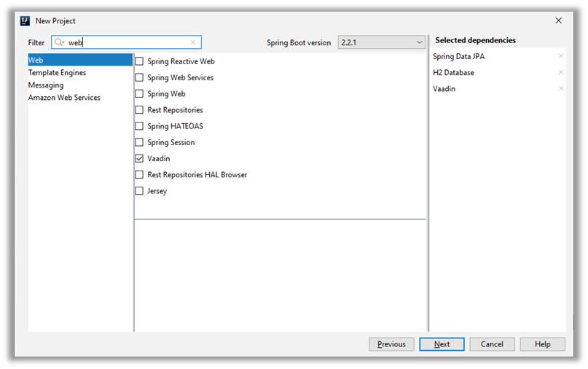Remove H2 Database from selected dependencies

(560, 73)
